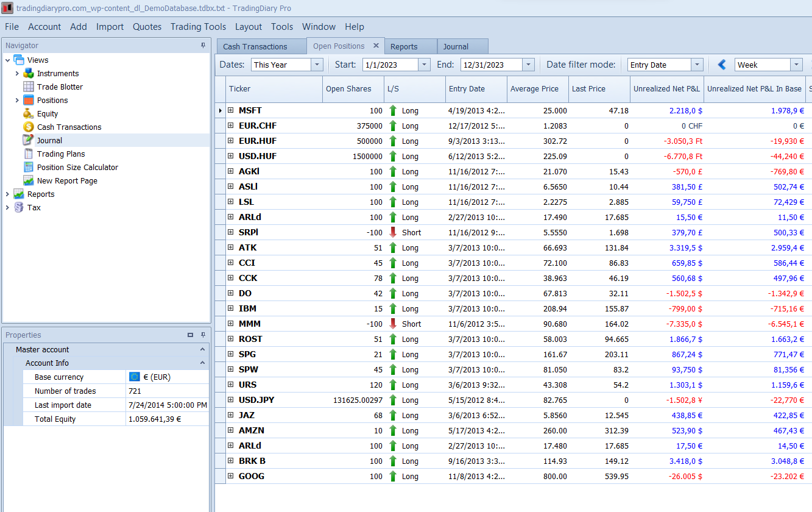812x512 pixels.
Task: Select the USD.JPY ticker cell
Action: [x=274, y=400]
